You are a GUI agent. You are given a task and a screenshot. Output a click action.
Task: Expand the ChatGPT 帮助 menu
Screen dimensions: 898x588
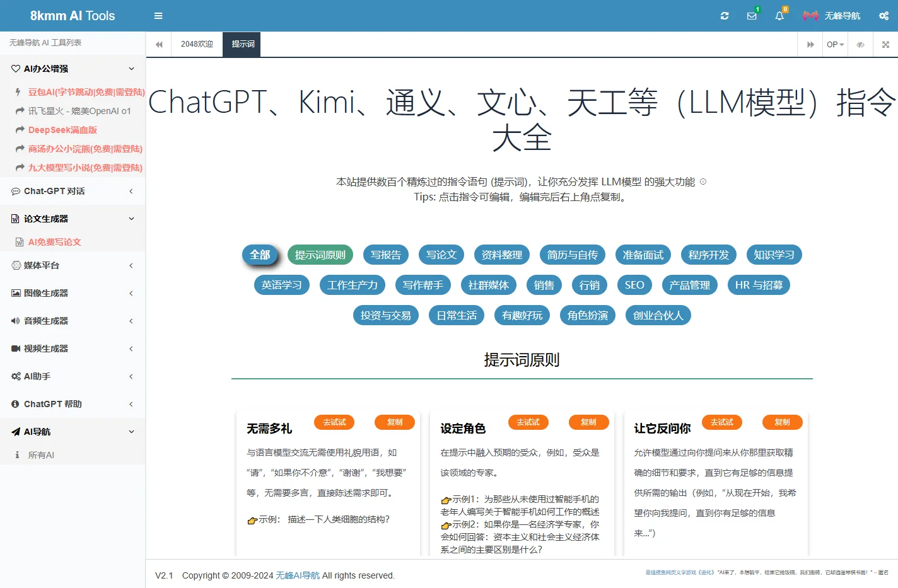tap(73, 404)
